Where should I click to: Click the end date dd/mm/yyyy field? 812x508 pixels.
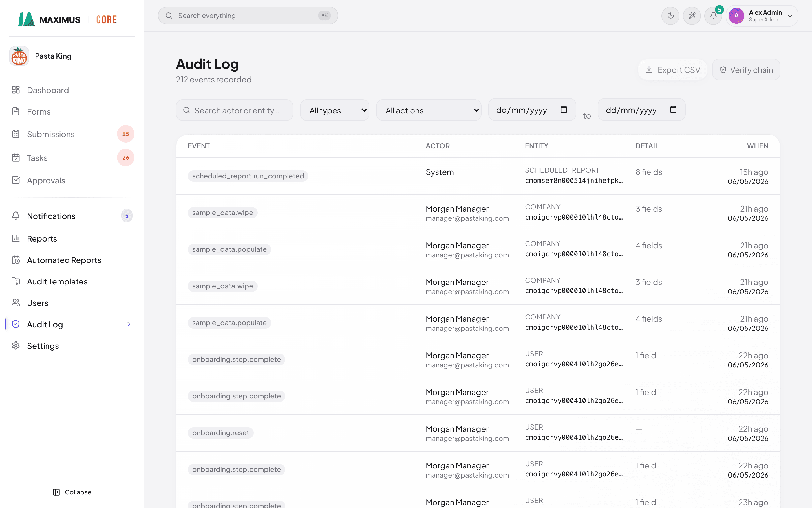pyautogui.click(x=641, y=110)
